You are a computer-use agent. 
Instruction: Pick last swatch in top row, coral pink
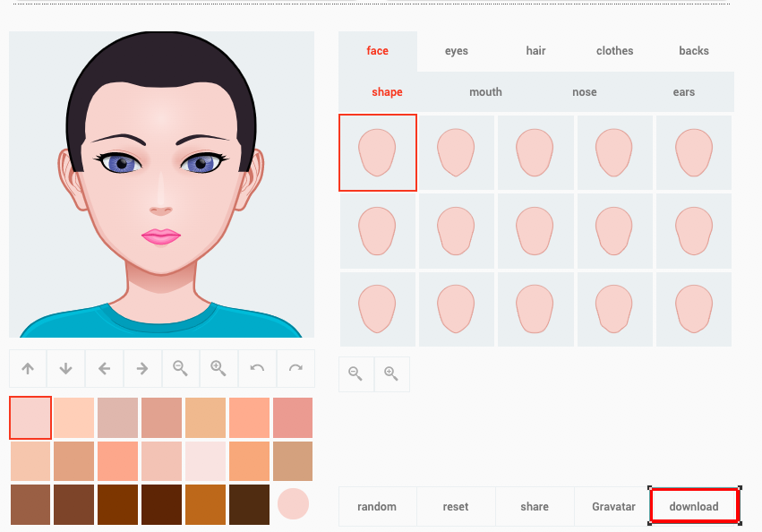[x=293, y=417]
